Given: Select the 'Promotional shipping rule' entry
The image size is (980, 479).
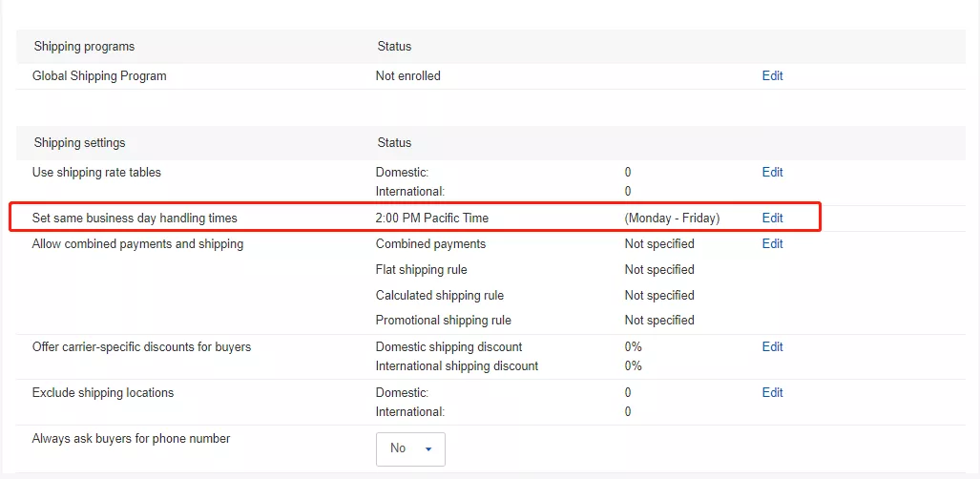Looking at the screenshot, I should [x=443, y=321].
